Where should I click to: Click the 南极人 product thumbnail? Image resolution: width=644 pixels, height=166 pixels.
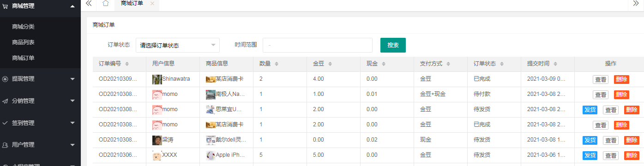click(211, 95)
